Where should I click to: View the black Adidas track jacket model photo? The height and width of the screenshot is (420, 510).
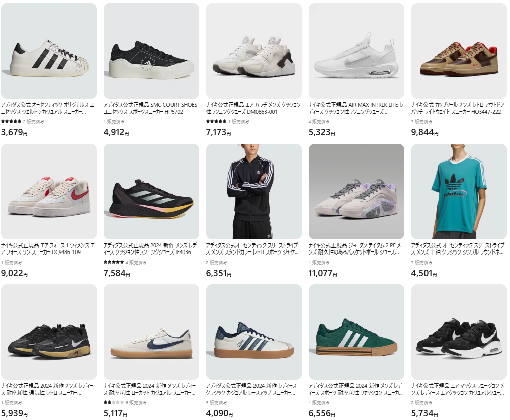(x=254, y=192)
